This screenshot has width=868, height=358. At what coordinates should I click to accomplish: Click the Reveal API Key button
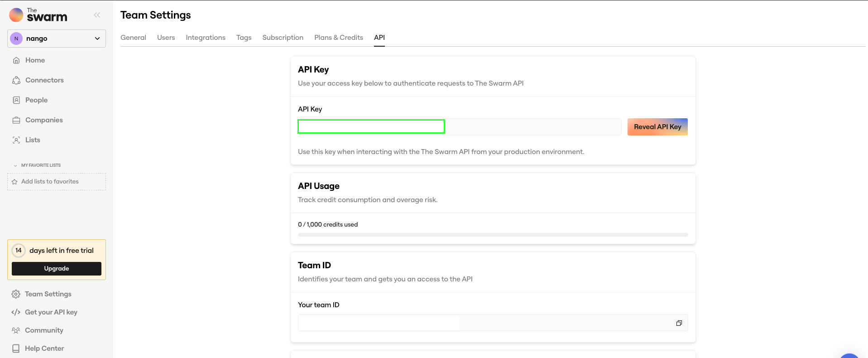click(657, 127)
